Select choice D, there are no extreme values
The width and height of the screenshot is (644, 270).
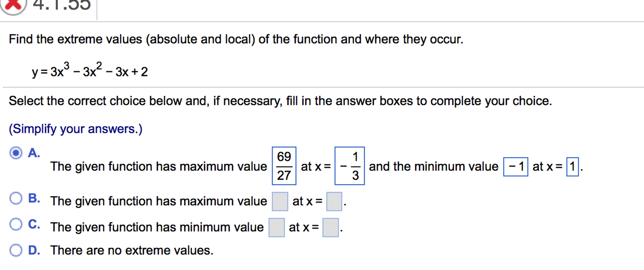click(x=16, y=250)
